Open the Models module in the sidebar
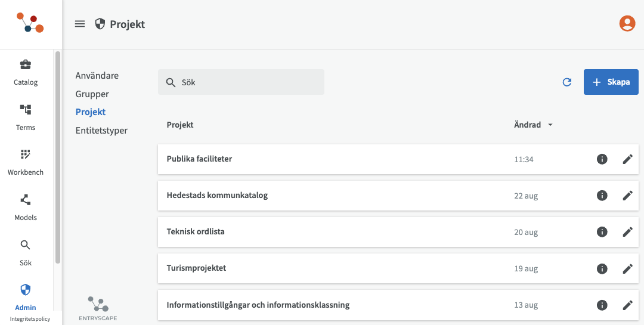The height and width of the screenshot is (325, 644). [x=26, y=208]
